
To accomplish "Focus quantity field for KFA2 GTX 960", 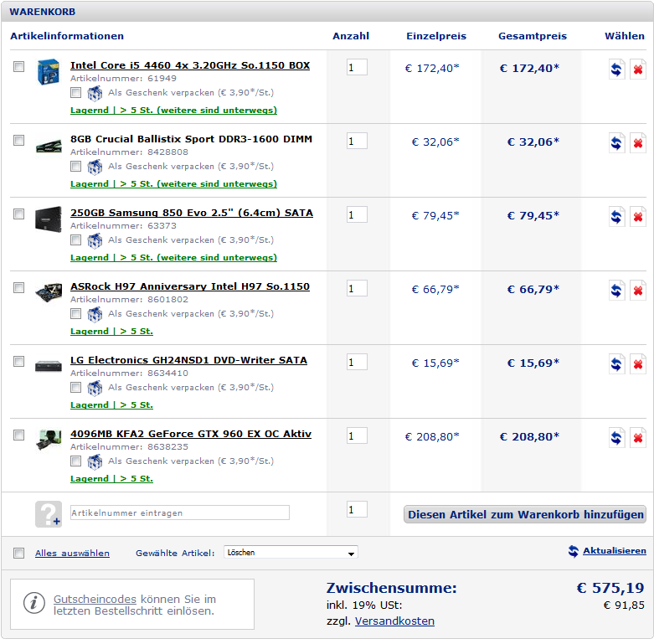I will [357, 435].
